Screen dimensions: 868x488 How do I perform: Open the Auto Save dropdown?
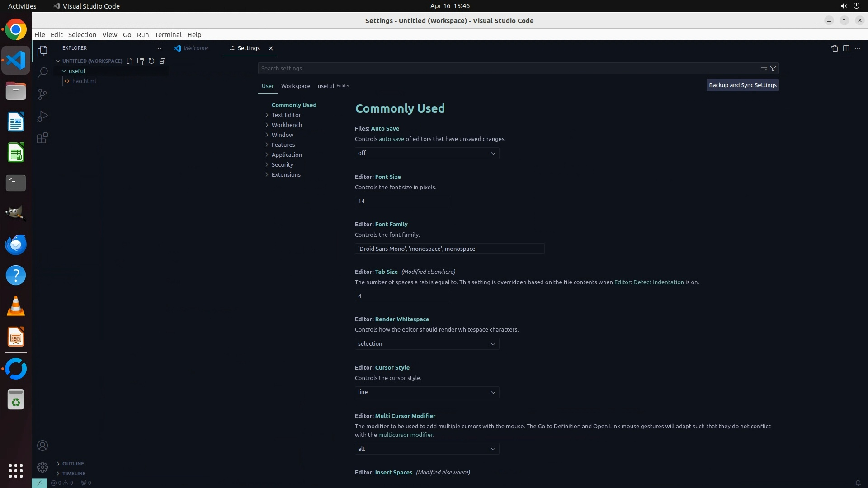427,153
